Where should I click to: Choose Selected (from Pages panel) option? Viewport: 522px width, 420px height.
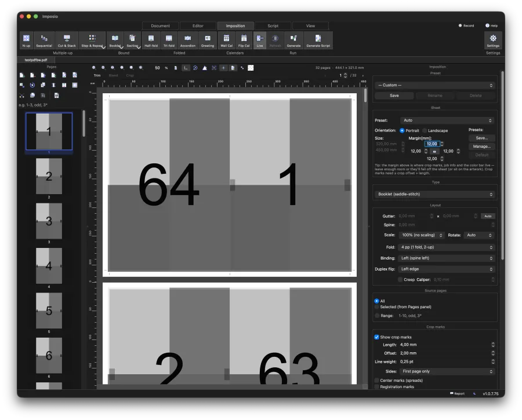tap(376, 307)
